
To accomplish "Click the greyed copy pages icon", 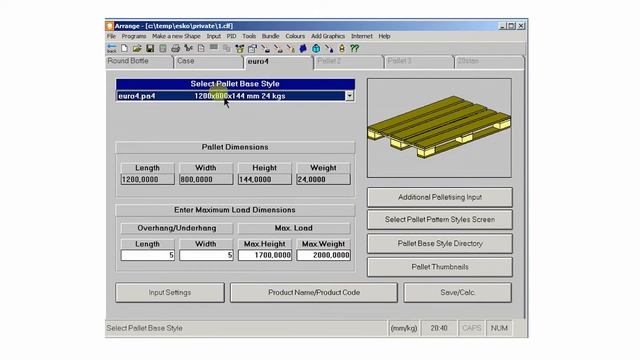I will [227, 49].
